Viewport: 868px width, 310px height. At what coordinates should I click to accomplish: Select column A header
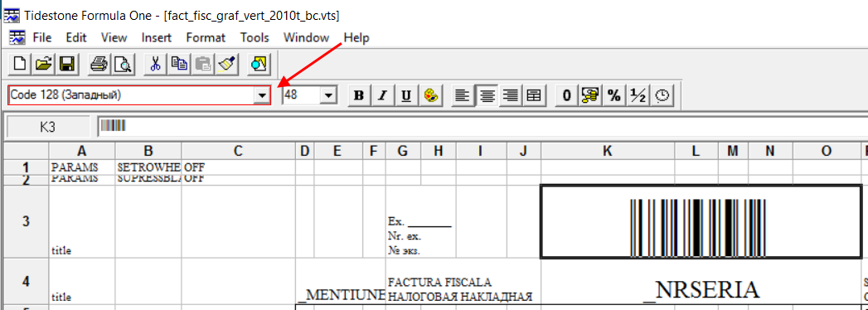[82, 151]
